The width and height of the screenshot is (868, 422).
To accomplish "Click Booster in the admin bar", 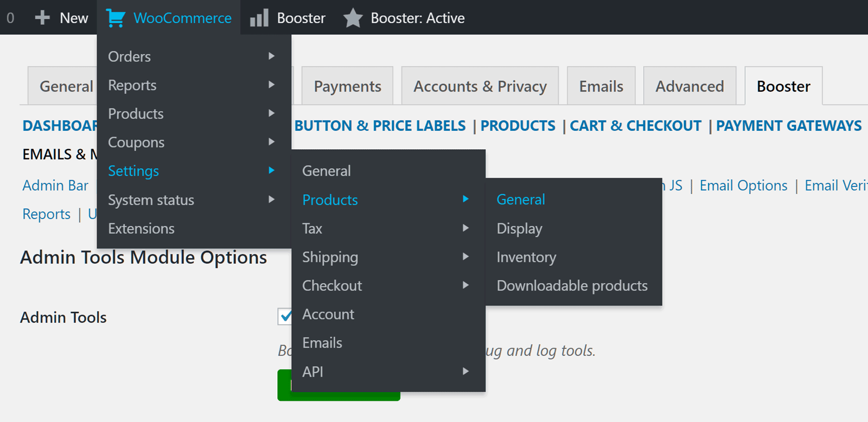I will [301, 18].
